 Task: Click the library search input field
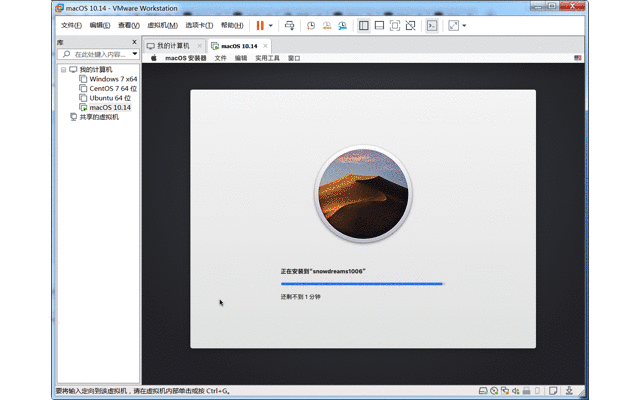(98, 54)
